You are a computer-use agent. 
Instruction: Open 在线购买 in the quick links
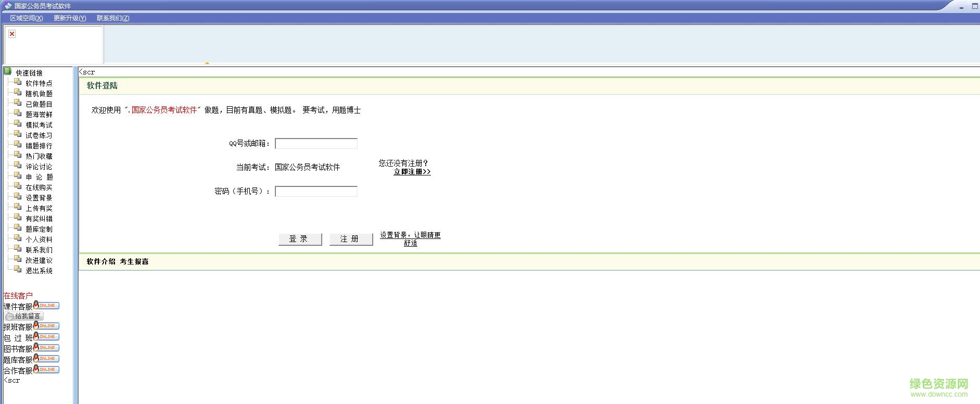coord(39,187)
